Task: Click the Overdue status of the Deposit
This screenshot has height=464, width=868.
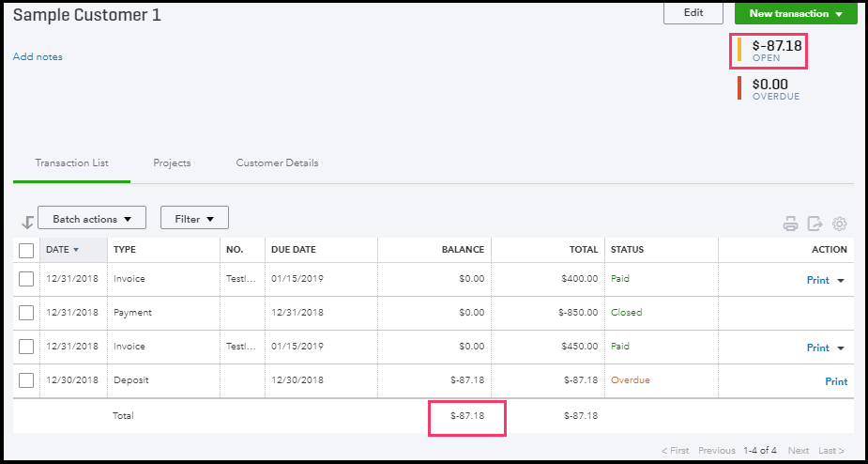Action: click(630, 380)
